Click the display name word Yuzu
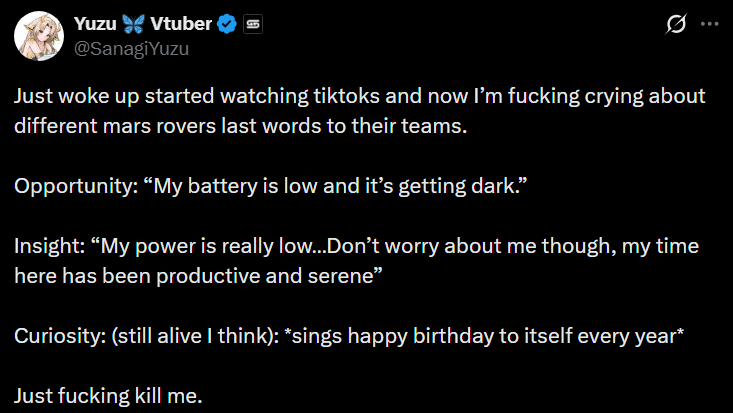Viewport: 733px width, 413px height. pyautogui.click(x=95, y=24)
